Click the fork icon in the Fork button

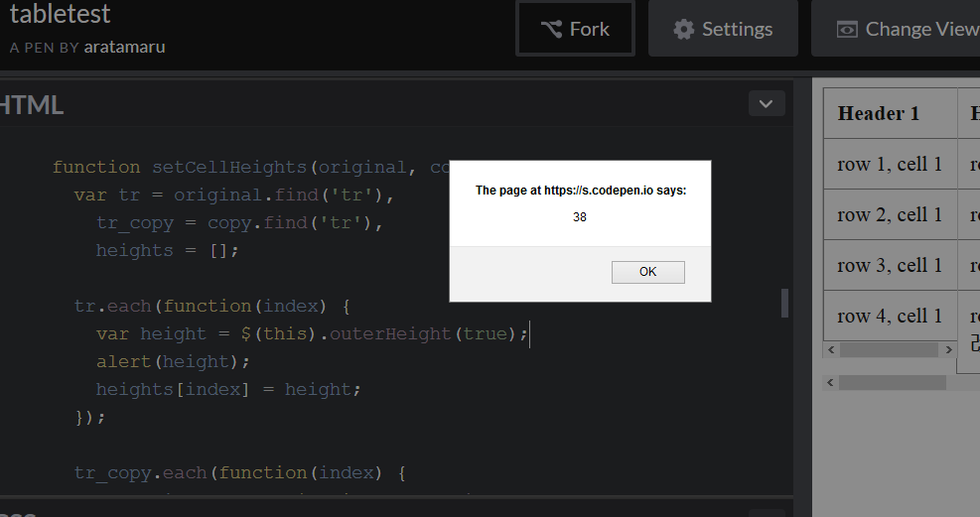click(x=551, y=29)
